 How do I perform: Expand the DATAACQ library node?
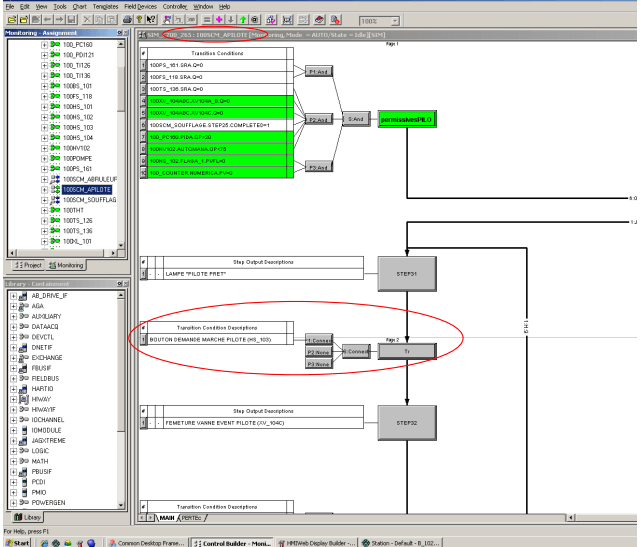tap(13, 327)
